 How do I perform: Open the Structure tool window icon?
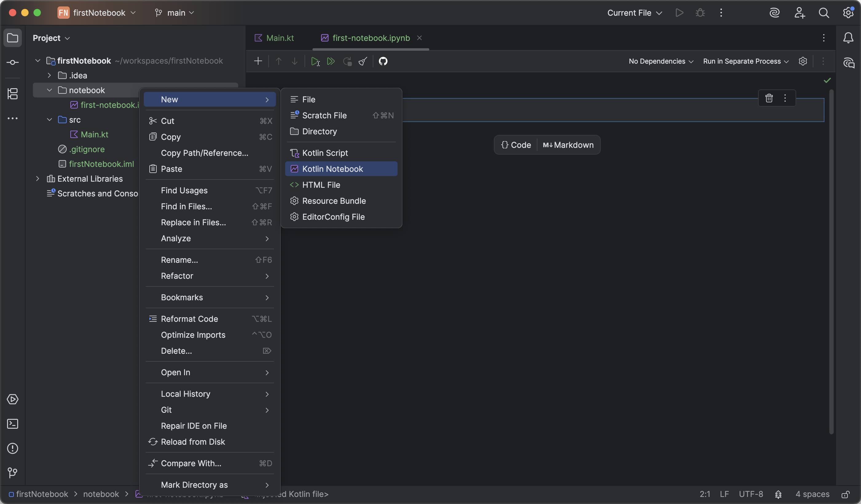(13, 94)
